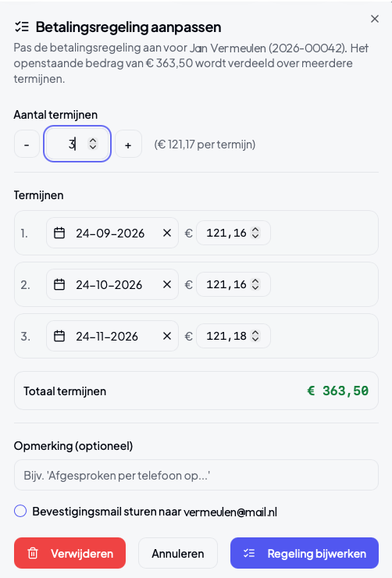This screenshot has width=392, height=578.
Task: Clear the 24-10-2026 date
Action: pos(167,284)
